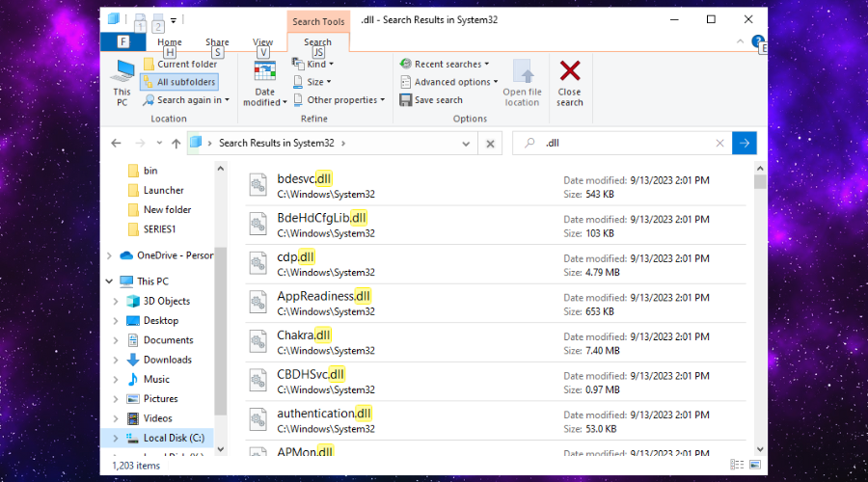Select the AppReadiness.dll file
The height and width of the screenshot is (482, 868).
click(x=496, y=304)
